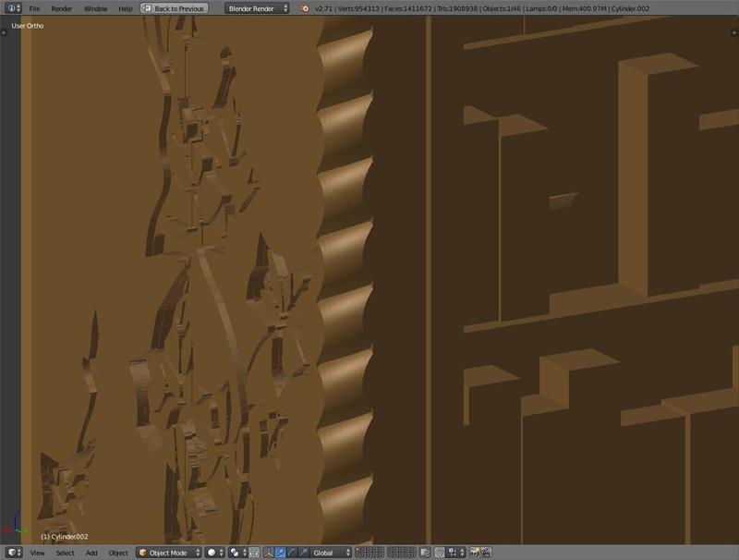Click the viewport shading icon
The image size is (739, 560).
pos(211,552)
